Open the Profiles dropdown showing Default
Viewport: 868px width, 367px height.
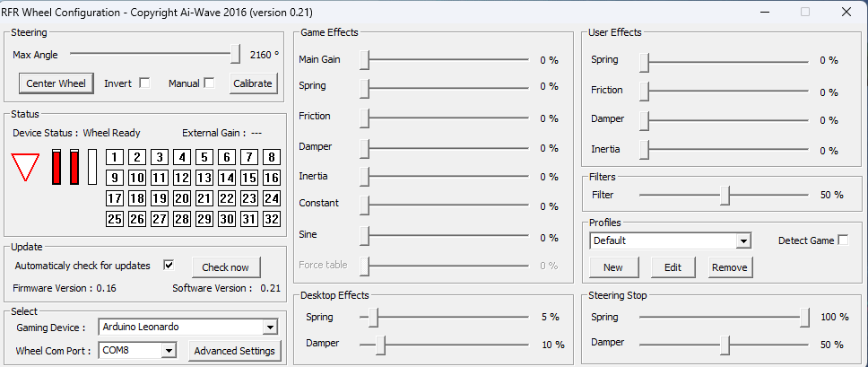(742, 240)
